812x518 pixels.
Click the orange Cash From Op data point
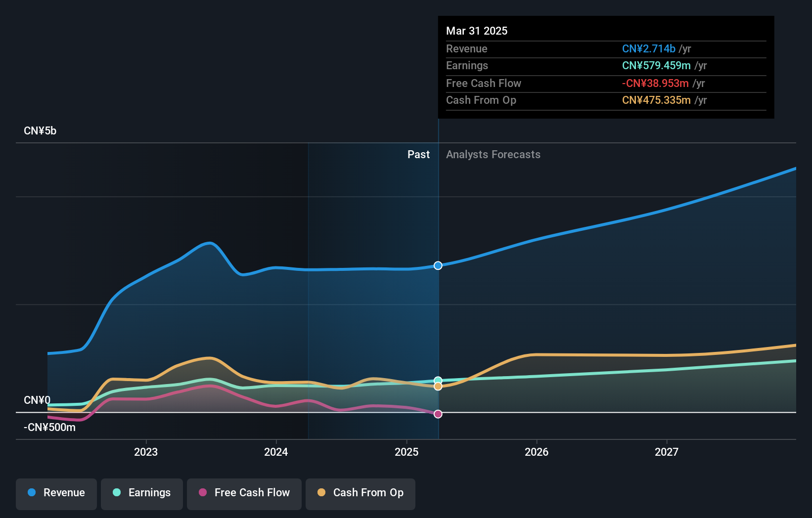(438, 386)
